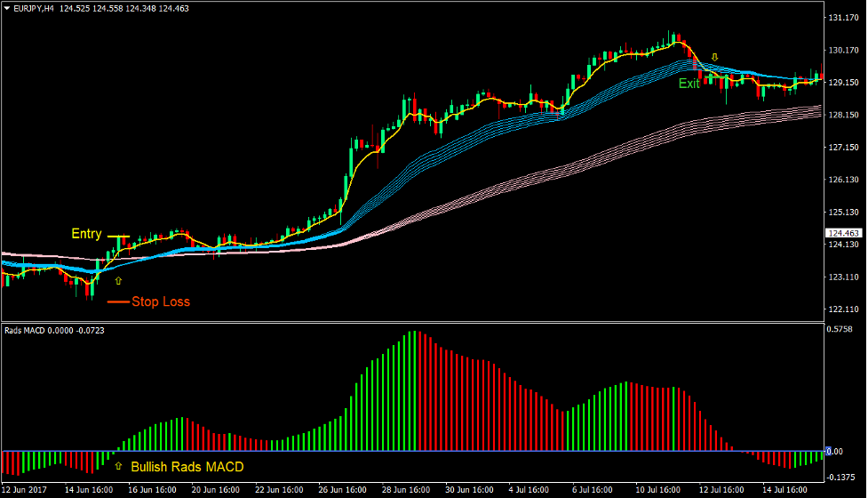
Task: Click the Rads MACD 0.0000 -0.0723 indicator label
Action: [54, 331]
